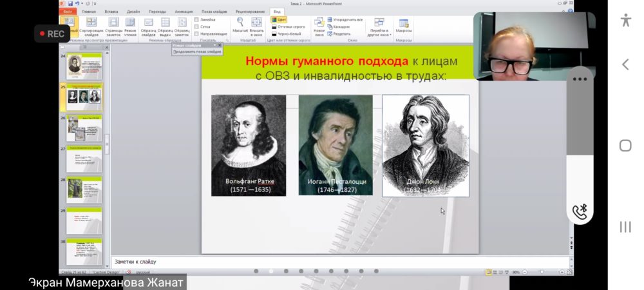Viewport: 644px width, 290px height.
Task: Fit slide to window (Вписать в окно)
Action: (257, 26)
